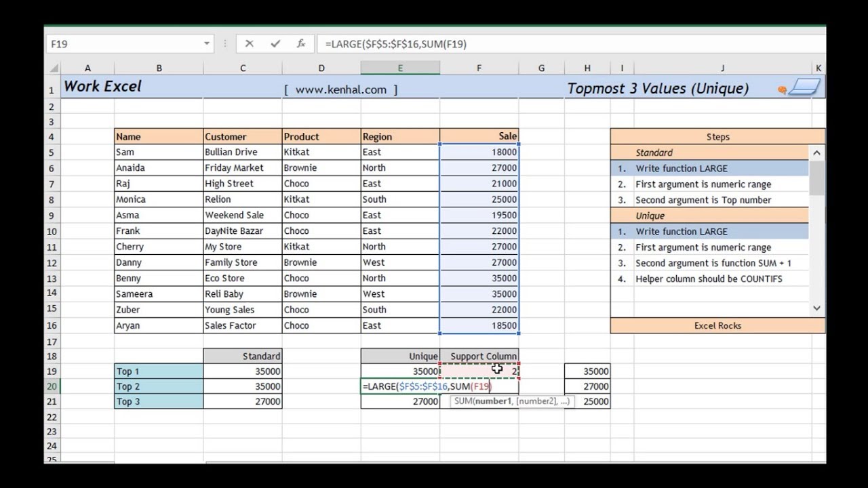
Task: Select row 4 header
Action: [52, 136]
